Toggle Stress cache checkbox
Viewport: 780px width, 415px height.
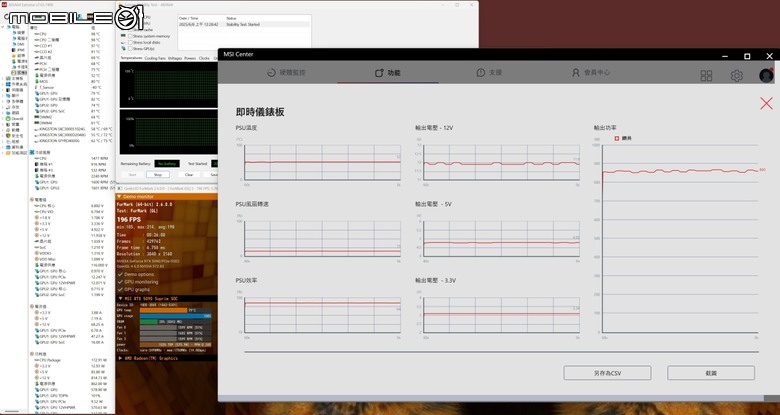(130, 30)
